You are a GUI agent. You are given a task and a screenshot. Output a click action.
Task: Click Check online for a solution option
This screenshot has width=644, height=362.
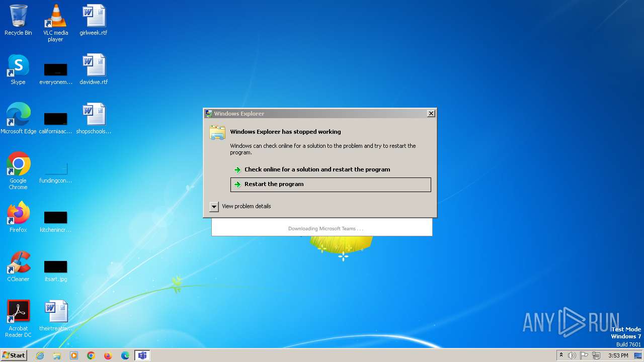pos(331,169)
